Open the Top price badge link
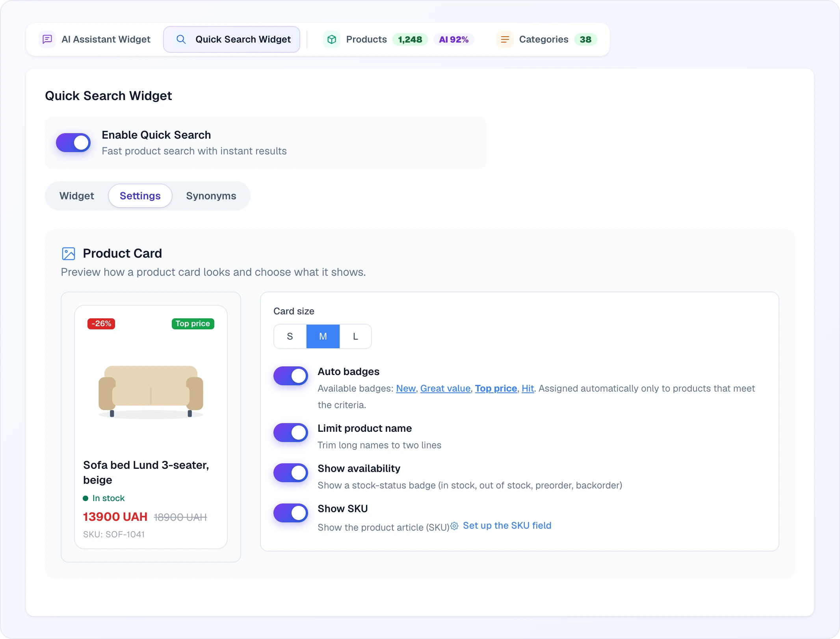Viewport: 840px width, 639px height. click(496, 388)
